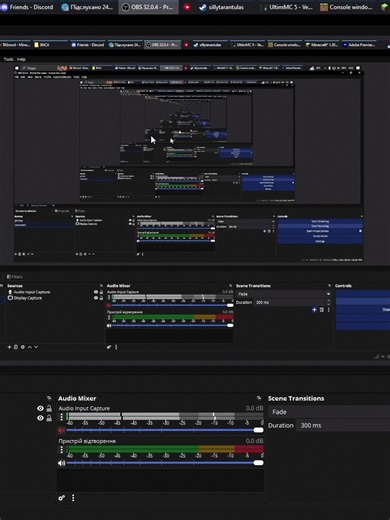Open three-dot menu beside gear under enlarged Audio Mixer
This screenshot has width=390, height=520.
[73, 498]
